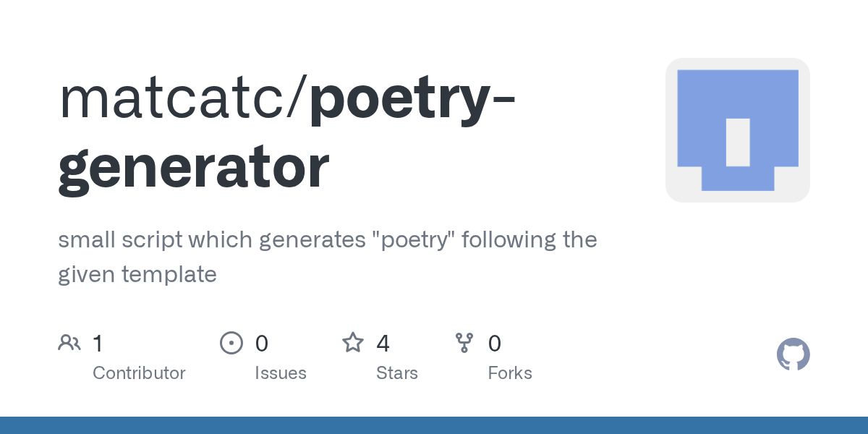The height and width of the screenshot is (434, 868).
Task: Select the Forks label
Action: [x=509, y=373]
